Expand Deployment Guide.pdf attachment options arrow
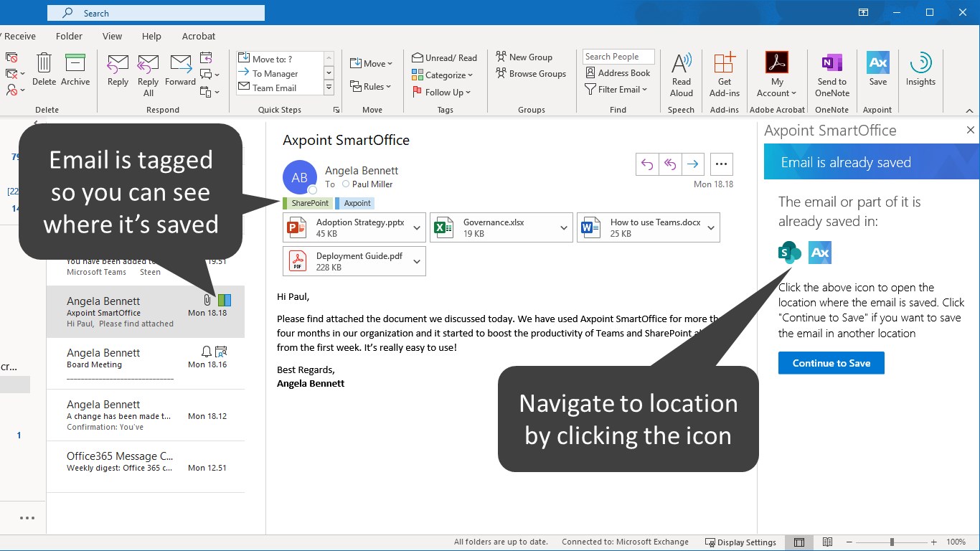This screenshot has height=551, width=980. (418, 261)
